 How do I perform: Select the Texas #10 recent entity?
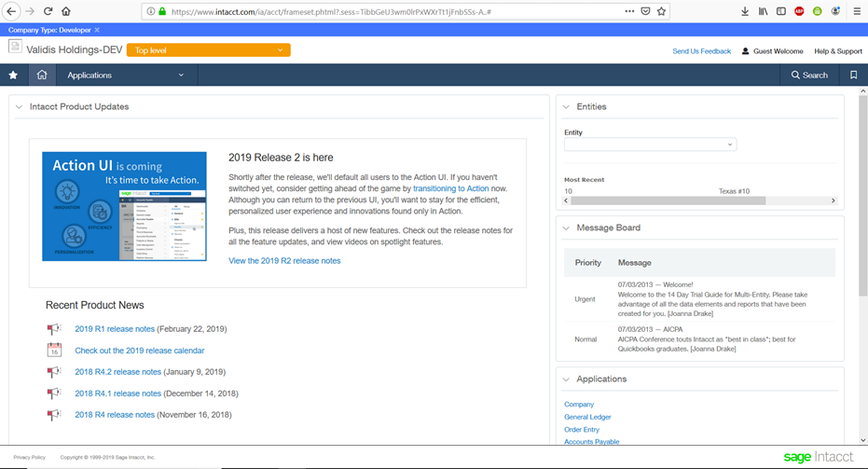click(734, 191)
